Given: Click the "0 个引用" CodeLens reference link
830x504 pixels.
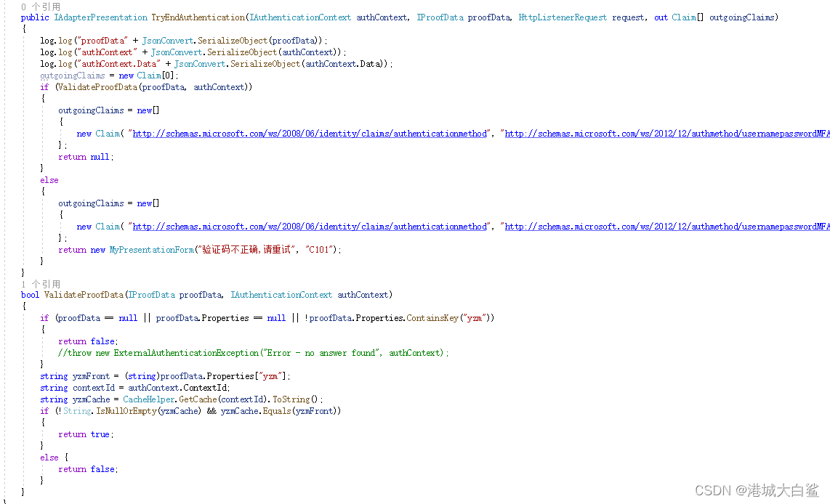Looking at the screenshot, I should 41,7.
